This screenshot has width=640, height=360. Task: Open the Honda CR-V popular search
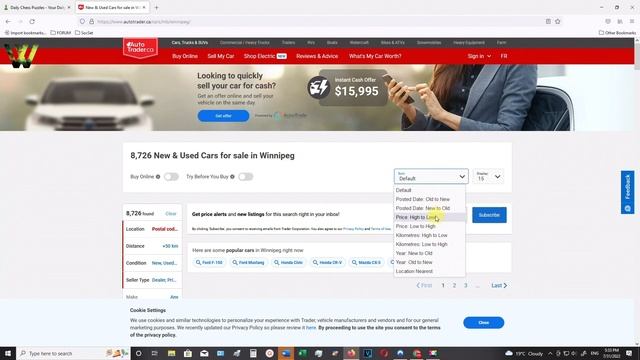point(328,262)
